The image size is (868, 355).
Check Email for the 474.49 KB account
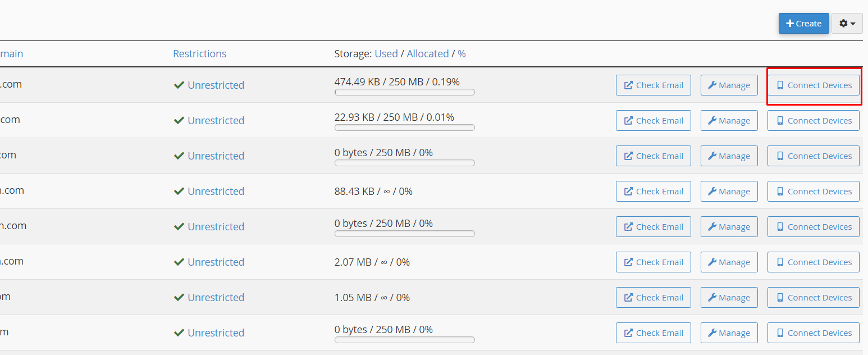[x=653, y=85]
